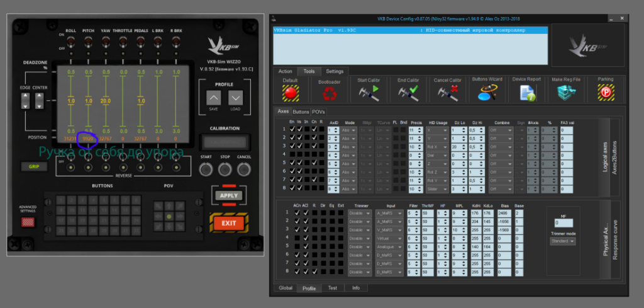
Task: Open HID Usage dropdown showing Rot X
Action: pyautogui.click(x=437, y=147)
